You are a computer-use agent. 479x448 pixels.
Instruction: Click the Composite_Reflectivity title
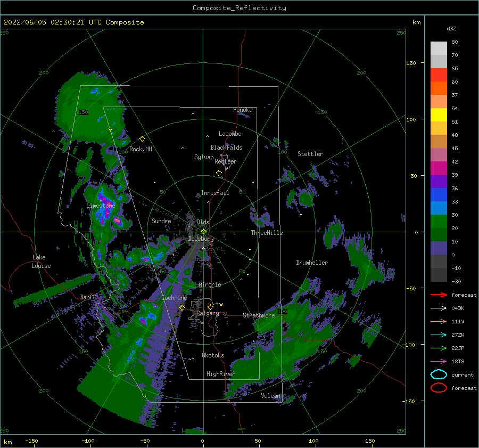tap(240, 8)
